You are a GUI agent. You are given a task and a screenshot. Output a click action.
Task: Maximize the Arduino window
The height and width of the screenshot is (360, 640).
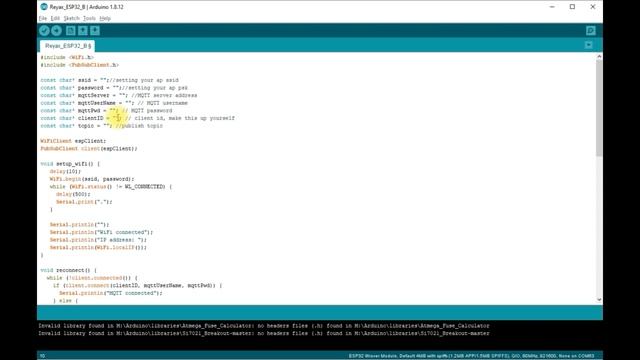click(572, 7)
